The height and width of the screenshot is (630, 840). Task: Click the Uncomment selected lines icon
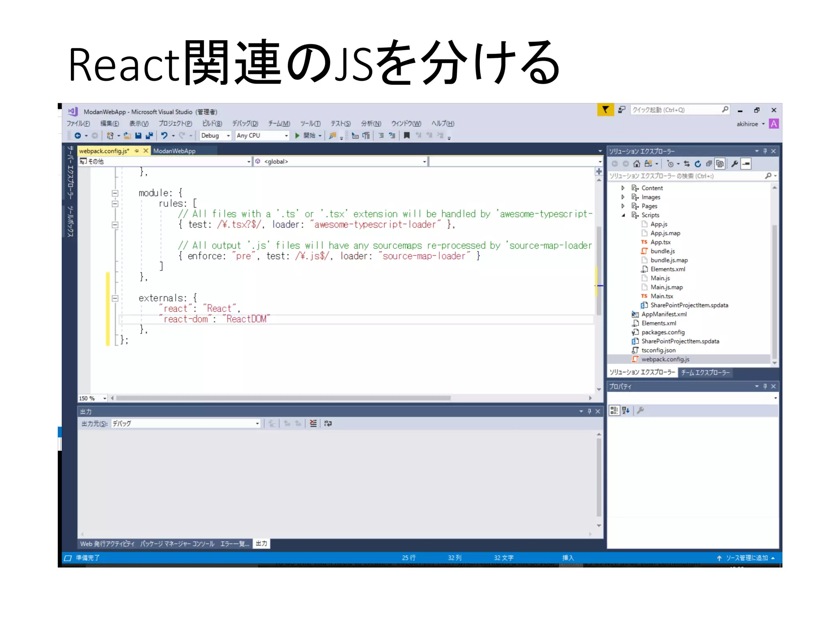click(x=392, y=135)
